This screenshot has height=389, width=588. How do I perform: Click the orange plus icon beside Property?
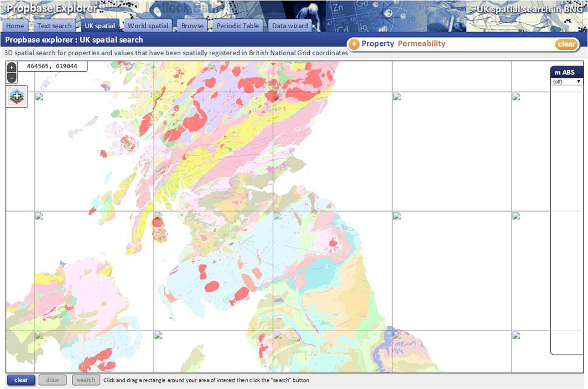pyautogui.click(x=353, y=43)
